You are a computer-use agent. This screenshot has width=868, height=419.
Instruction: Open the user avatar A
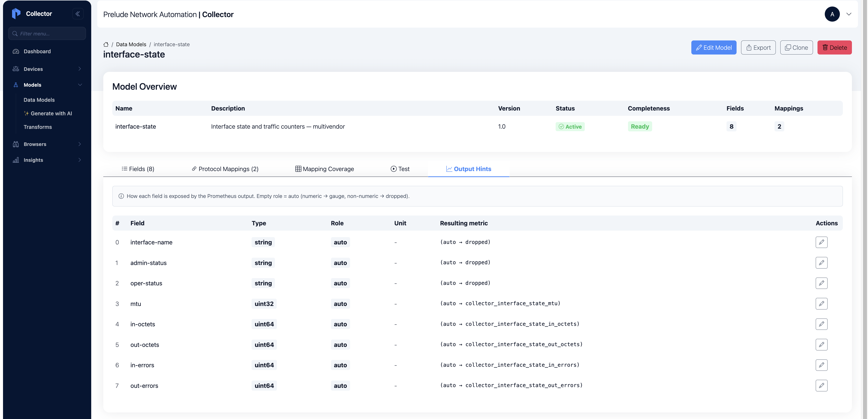pyautogui.click(x=832, y=14)
